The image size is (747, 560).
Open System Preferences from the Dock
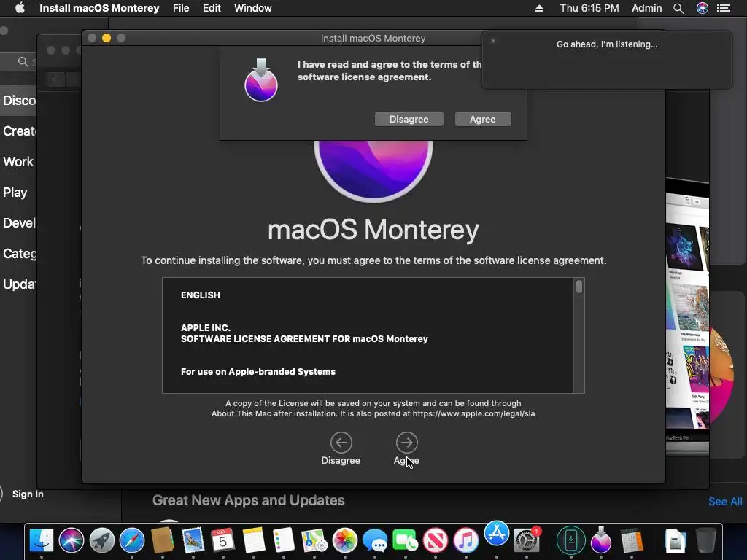(x=527, y=540)
